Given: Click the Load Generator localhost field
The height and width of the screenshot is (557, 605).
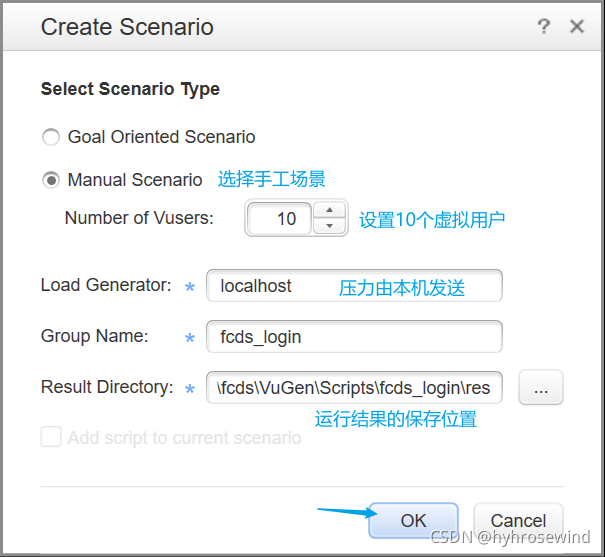Looking at the screenshot, I should coord(354,286).
